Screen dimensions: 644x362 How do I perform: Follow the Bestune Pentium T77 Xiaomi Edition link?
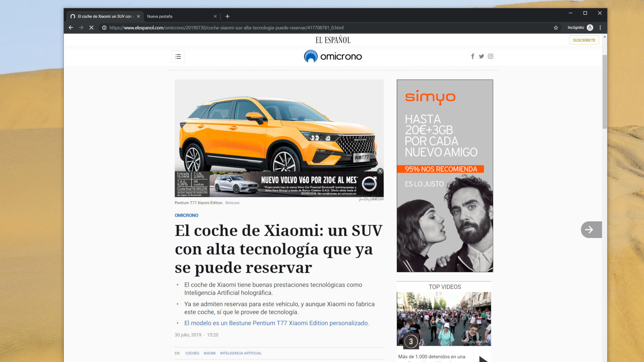(x=276, y=323)
